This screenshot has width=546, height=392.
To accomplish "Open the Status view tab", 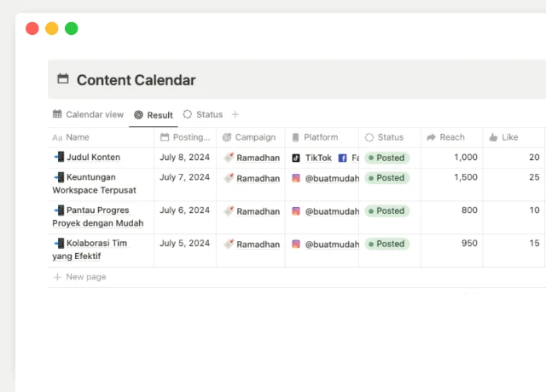I will tap(203, 114).
